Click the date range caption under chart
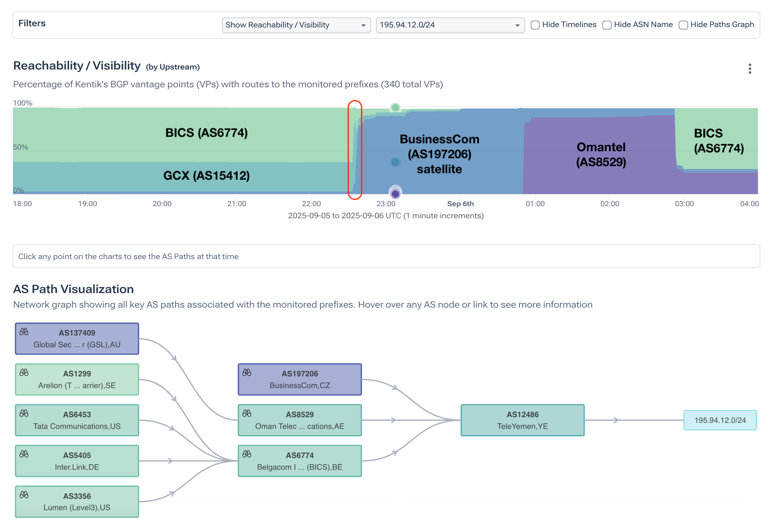 385,216
